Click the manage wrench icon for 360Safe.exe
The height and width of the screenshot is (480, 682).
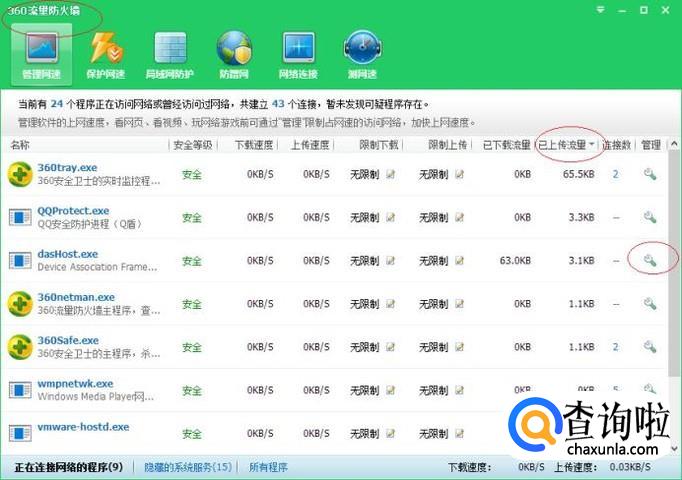click(650, 347)
